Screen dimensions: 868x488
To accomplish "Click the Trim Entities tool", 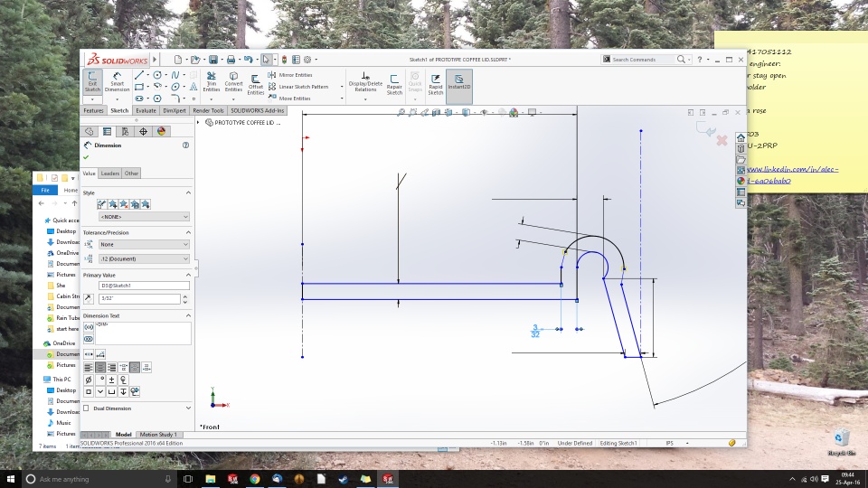I will pyautogui.click(x=211, y=82).
